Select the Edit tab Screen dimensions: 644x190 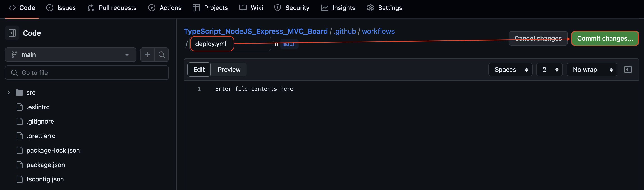(x=199, y=70)
